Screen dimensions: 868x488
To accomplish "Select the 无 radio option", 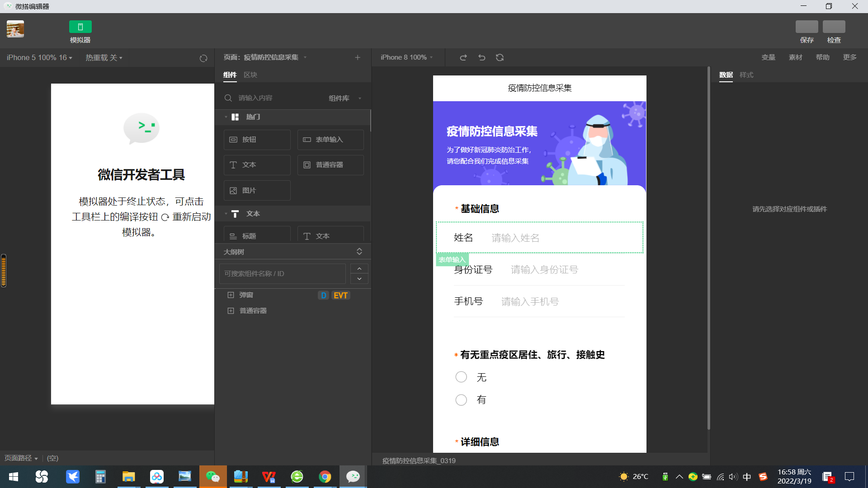I will click(x=461, y=377).
